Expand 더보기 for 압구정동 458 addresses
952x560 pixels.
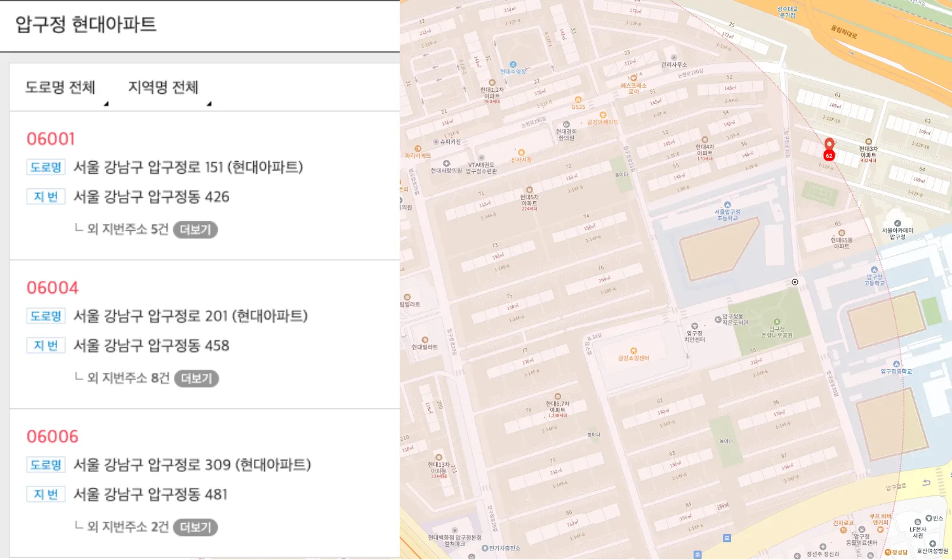tap(196, 379)
